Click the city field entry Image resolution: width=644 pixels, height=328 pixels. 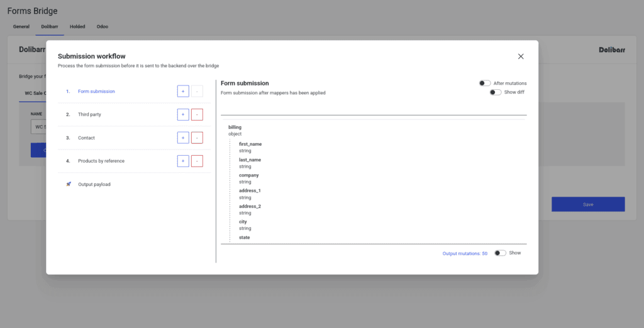pyautogui.click(x=245, y=225)
